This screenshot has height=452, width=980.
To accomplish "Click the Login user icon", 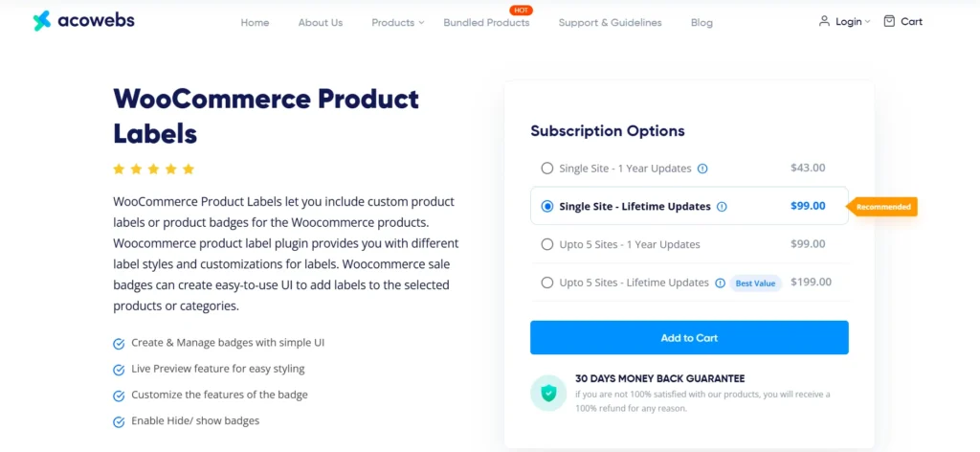I will [x=824, y=21].
